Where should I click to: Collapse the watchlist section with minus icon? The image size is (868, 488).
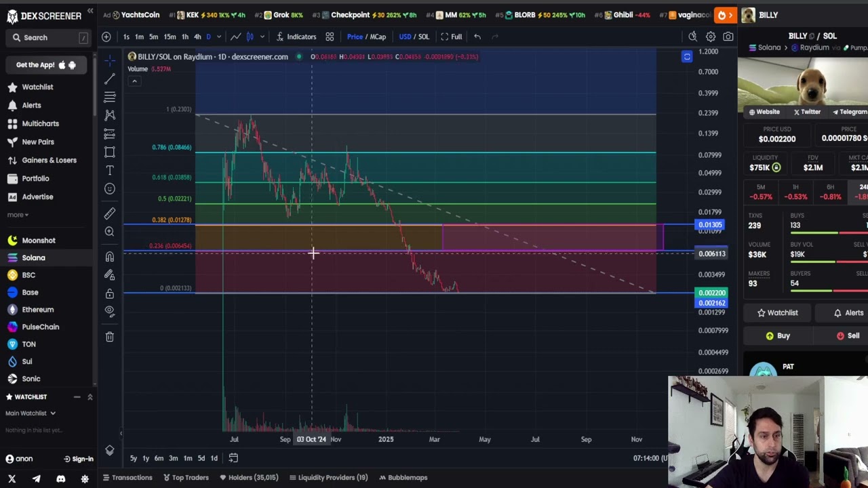point(77,397)
